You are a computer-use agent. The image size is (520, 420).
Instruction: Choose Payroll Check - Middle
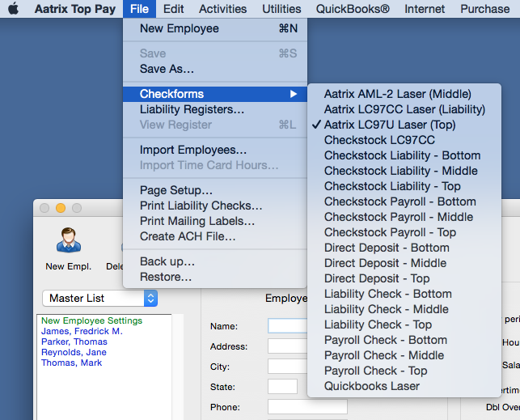pos(404,355)
